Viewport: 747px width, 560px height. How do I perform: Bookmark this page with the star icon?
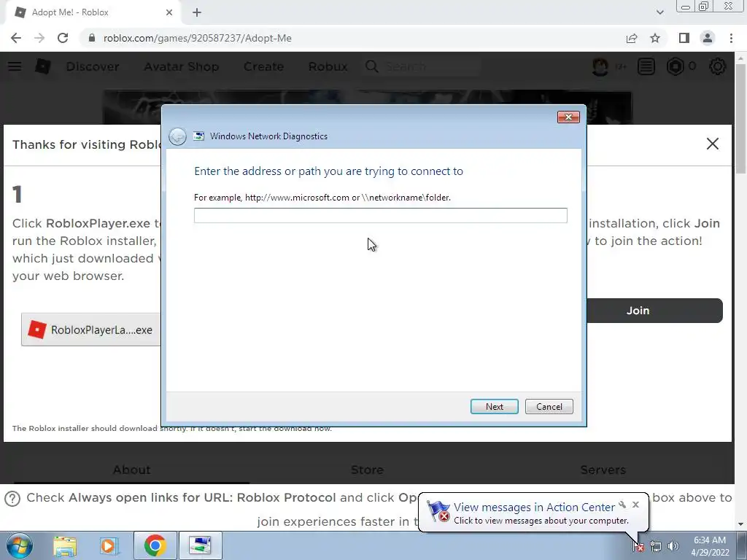coord(655,38)
